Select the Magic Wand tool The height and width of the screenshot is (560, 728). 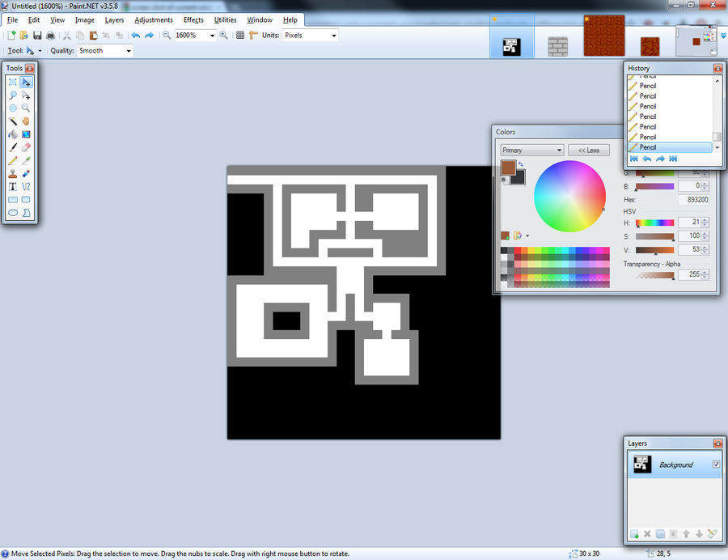click(12, 121)
